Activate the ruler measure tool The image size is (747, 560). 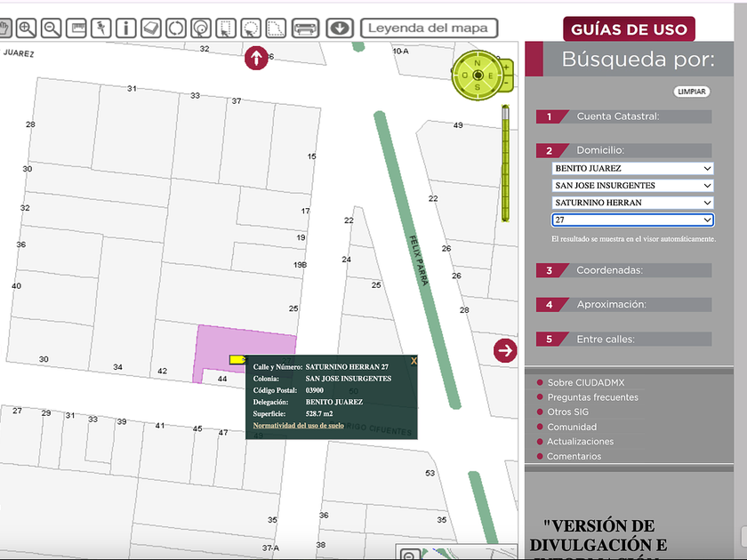pos(76,28)
